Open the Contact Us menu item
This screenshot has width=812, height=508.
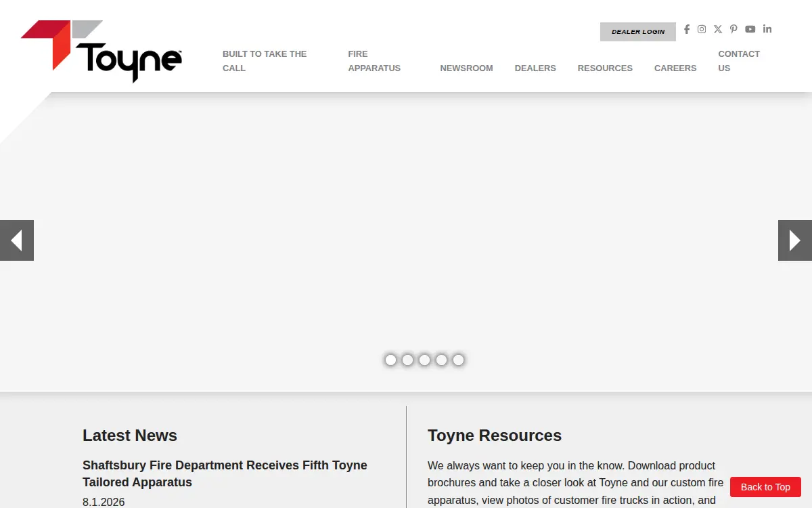(x=739, y=61)
